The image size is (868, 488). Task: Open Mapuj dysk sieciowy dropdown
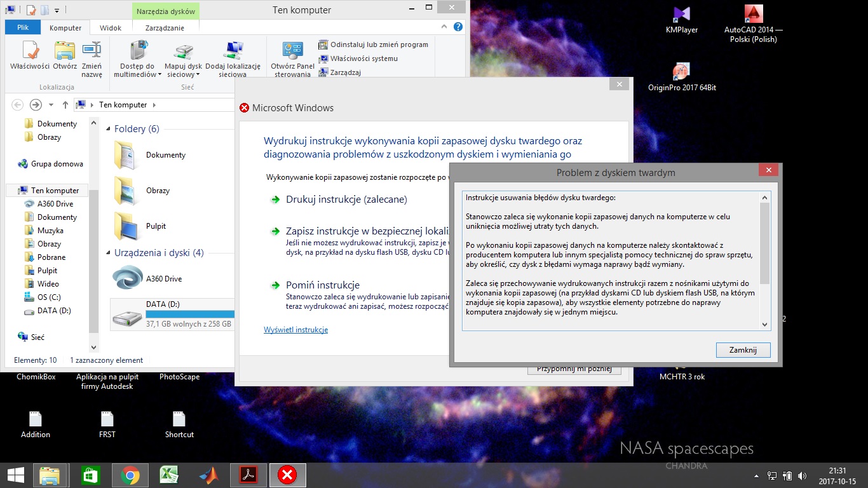(183, 60)
